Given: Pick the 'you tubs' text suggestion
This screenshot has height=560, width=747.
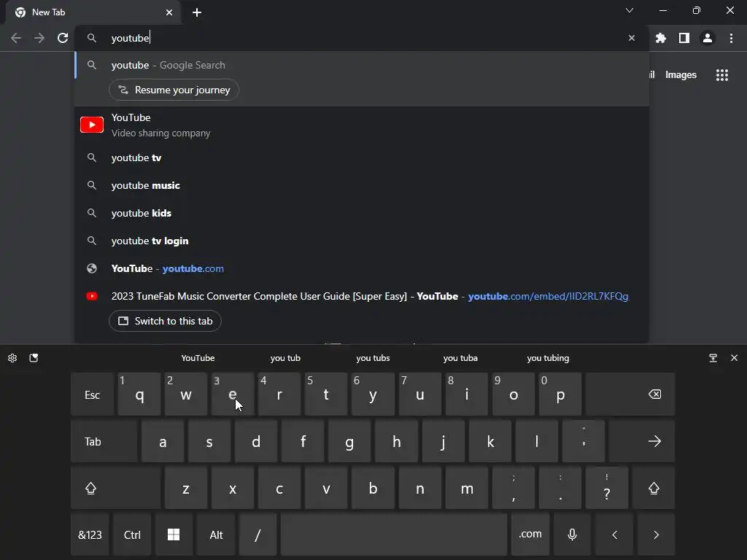Looking at the screenshot, I should click(373, 358).
